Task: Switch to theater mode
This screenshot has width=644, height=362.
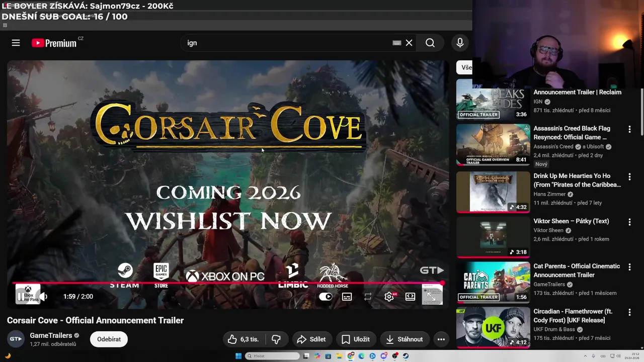Action: point(410,297)
